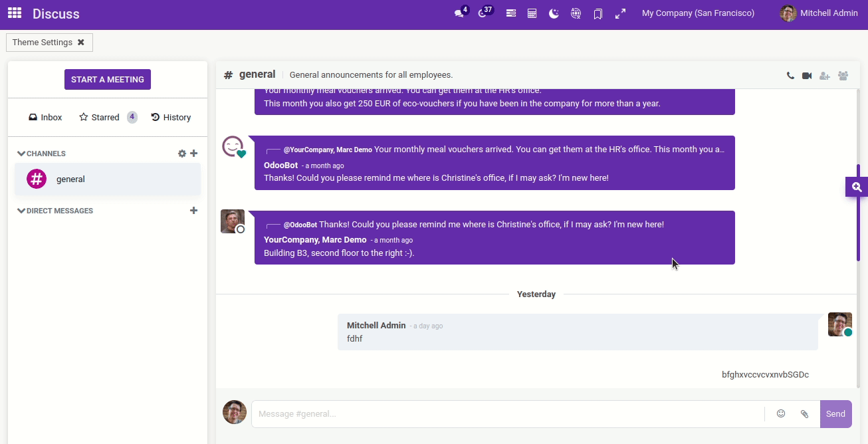
Task: Open the History mailbox
Action: coord(171,117)
